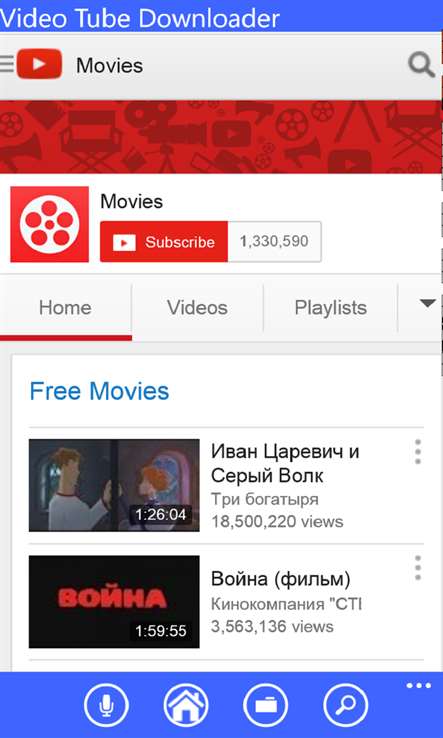Image resolution: width=443 pixels, height=738 pixels.
Task: Open YouTube search magnifier in header
Action: pos(421,65)
